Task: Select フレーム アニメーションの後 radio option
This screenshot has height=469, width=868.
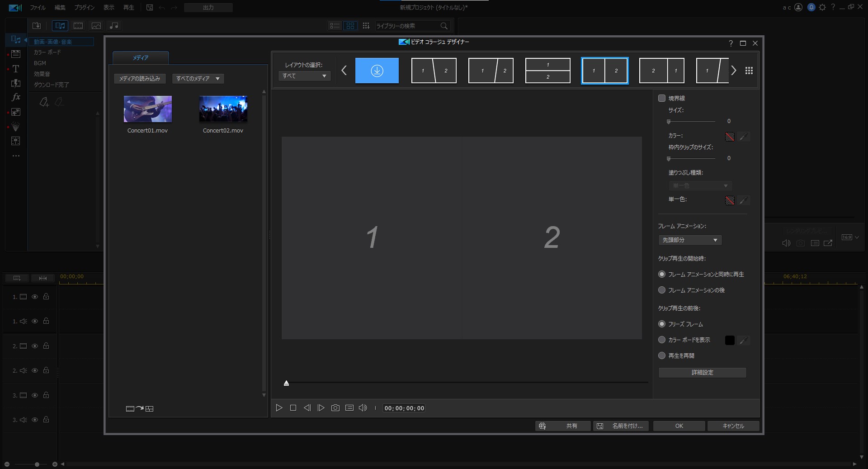Action: 662,290
